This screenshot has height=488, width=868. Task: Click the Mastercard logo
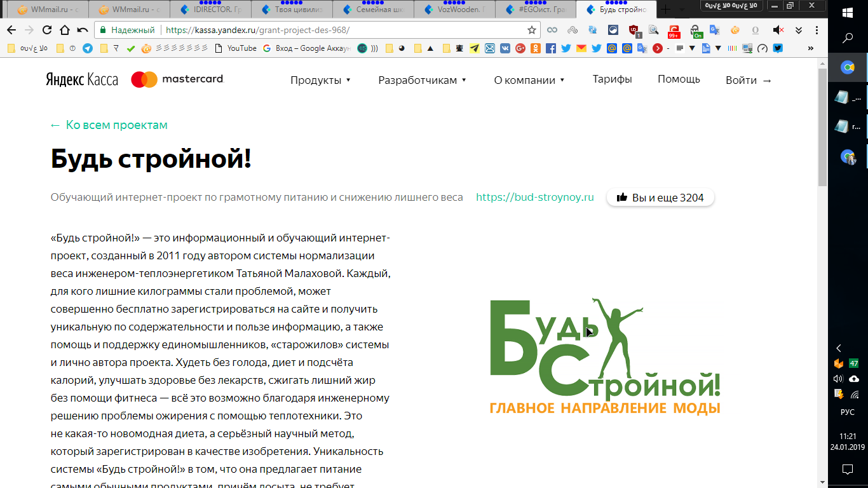(x=177, y=79)
